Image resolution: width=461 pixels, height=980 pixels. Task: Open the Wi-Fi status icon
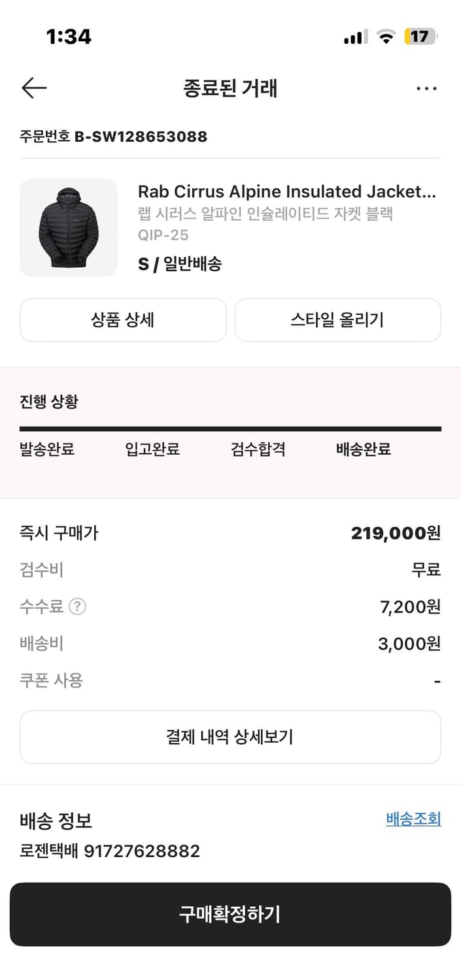click(386, 37)
